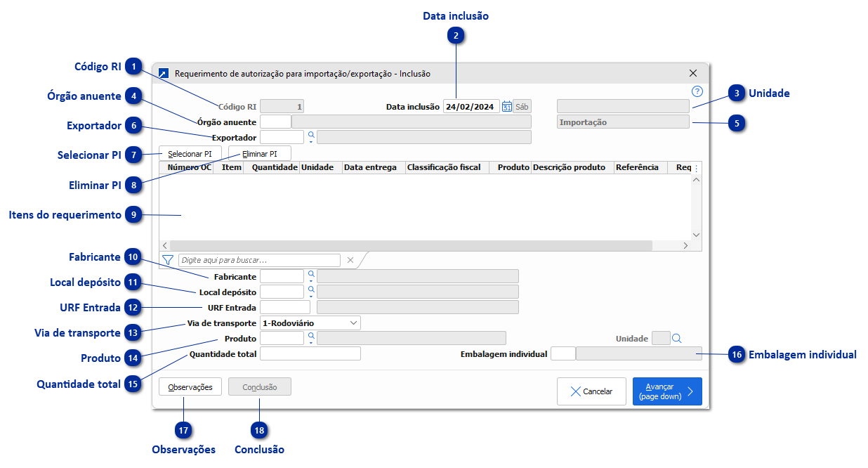
Task: Open the calendar picker for Data inclusão
Action: click(x=507, y=105)
